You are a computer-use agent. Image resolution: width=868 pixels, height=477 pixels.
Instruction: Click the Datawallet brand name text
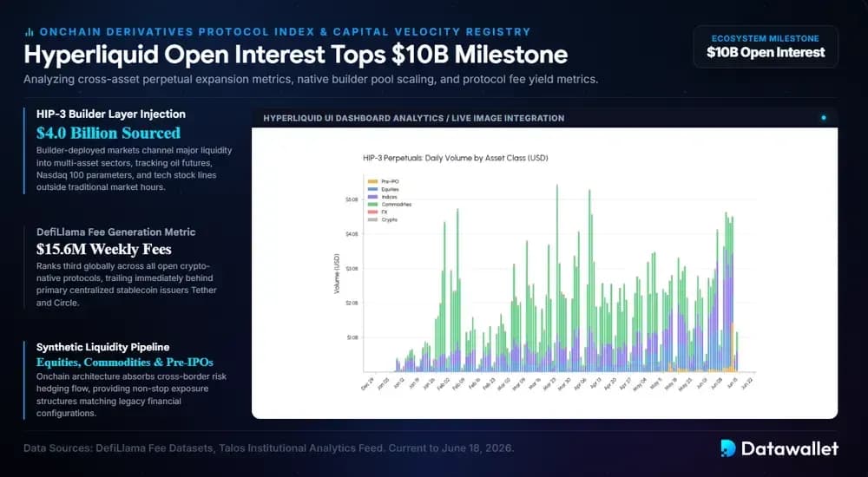(789, 448)
